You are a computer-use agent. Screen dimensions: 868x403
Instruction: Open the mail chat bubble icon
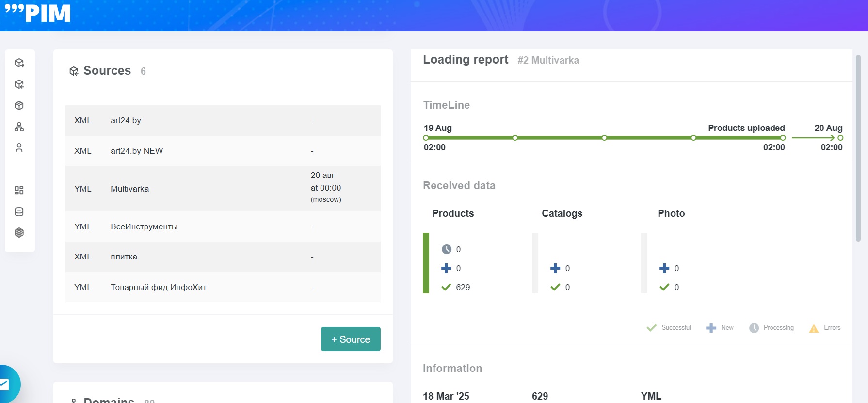pyautogui.click(x=5, y=385)
